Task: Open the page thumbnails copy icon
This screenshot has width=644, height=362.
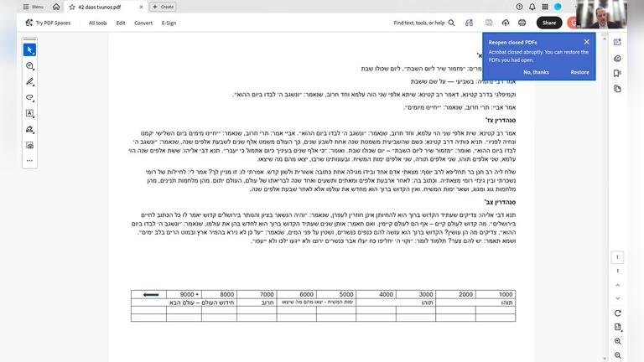Action: coord(617,89)
